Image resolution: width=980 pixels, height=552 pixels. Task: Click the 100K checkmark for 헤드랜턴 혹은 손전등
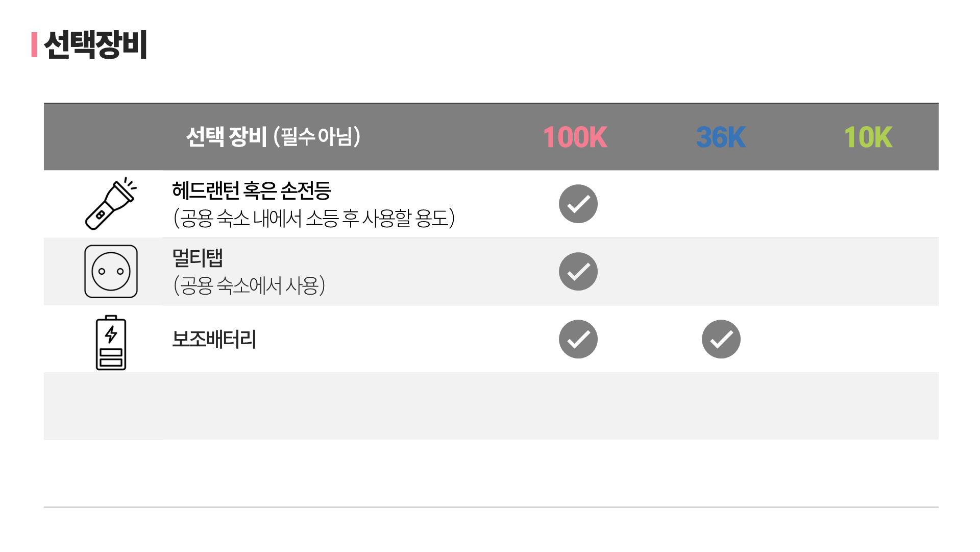tap(578, 204)
